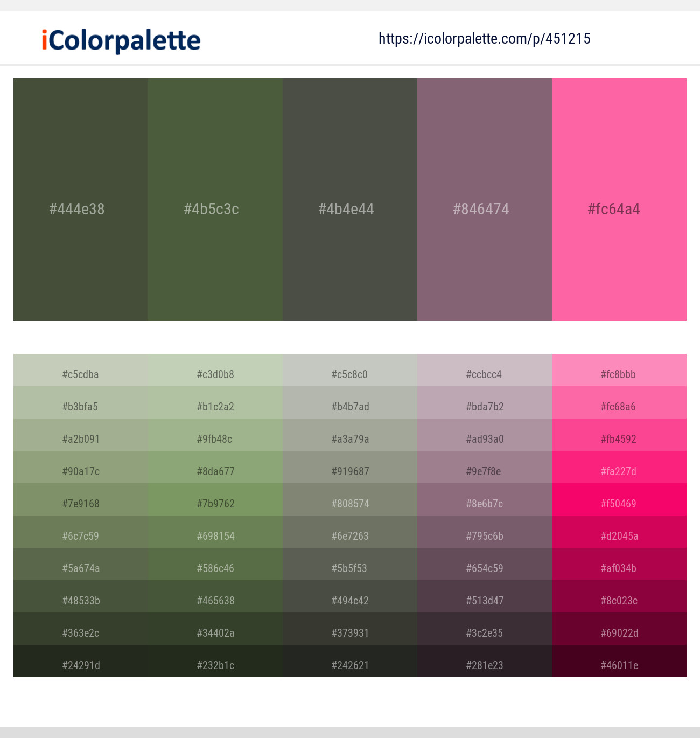Choose the large #846474 mauve swatch
Image resolution: width=700 pixels, height=738 pixels.
pyautogui.click(x=485, y=199)
